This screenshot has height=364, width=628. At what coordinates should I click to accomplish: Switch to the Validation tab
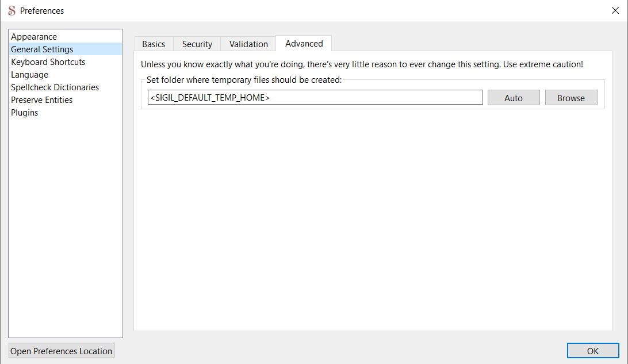click(x=248, y=44)
